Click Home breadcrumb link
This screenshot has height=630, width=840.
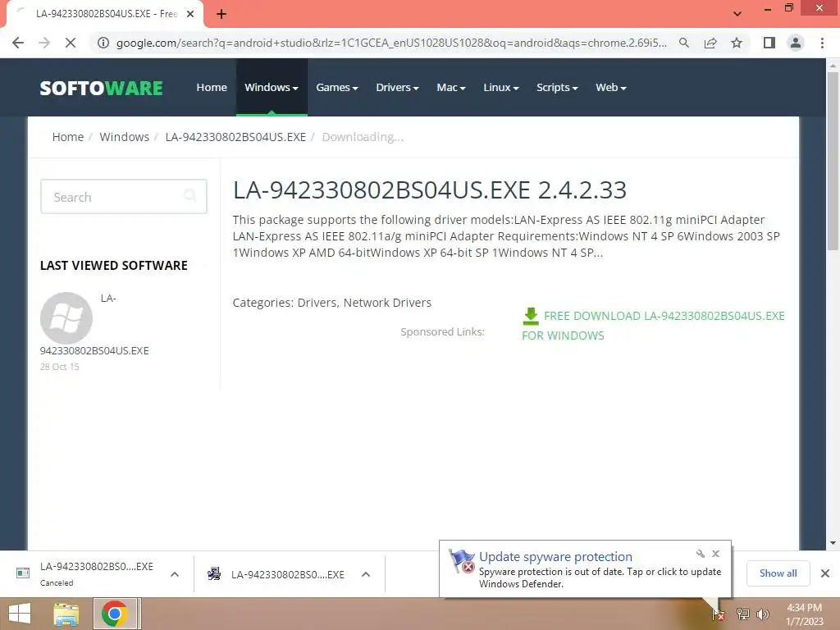pos(68,137)
